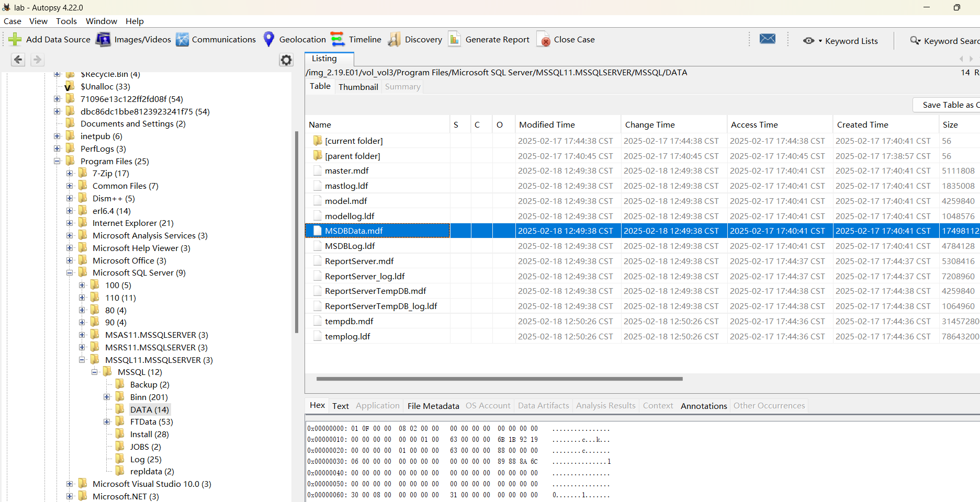Expand the 7-Zip (17) folder
The width and height of the screenshot is (980, 502).
70,173
